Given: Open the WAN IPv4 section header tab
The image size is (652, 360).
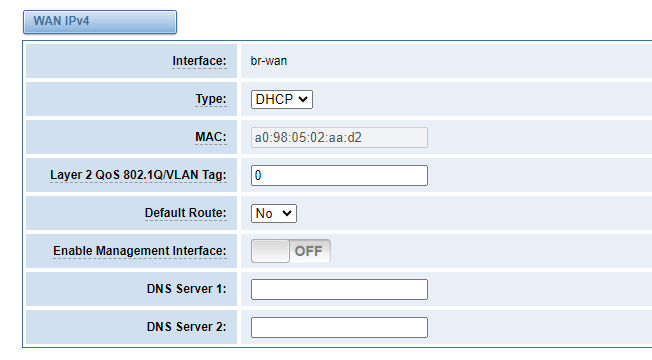Looking at the screenshot, I should 100,22.
